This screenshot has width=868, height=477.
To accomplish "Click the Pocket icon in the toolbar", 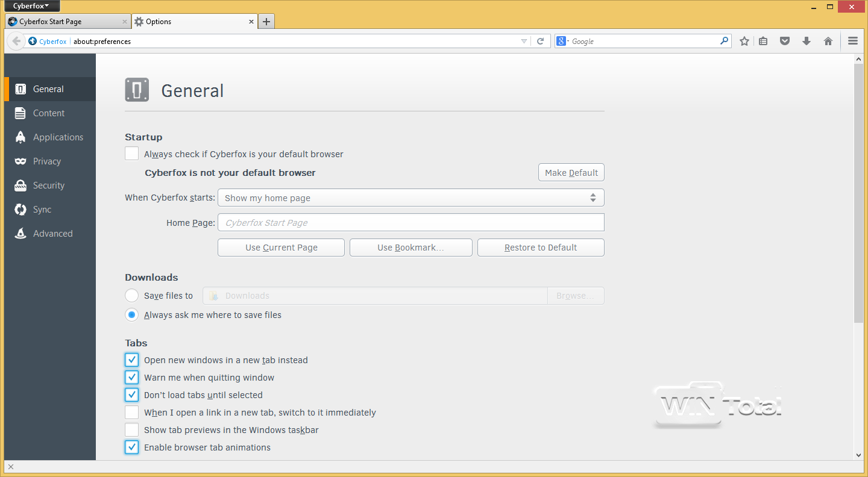I will (x=784, y=41).
